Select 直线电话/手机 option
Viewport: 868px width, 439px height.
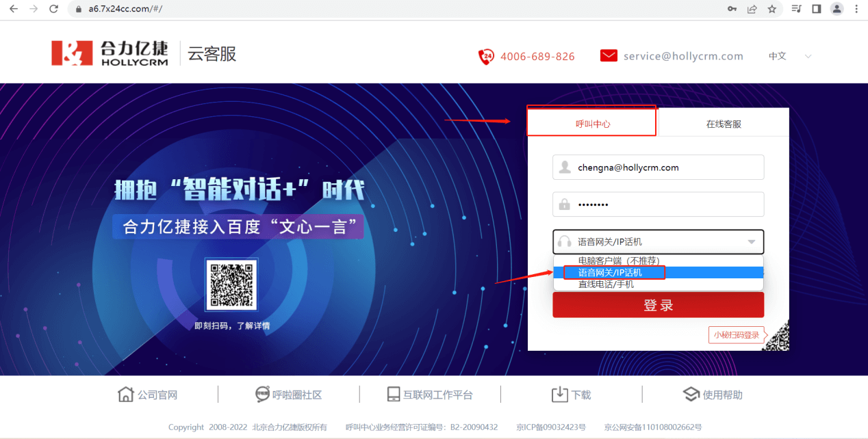[659, 284]
